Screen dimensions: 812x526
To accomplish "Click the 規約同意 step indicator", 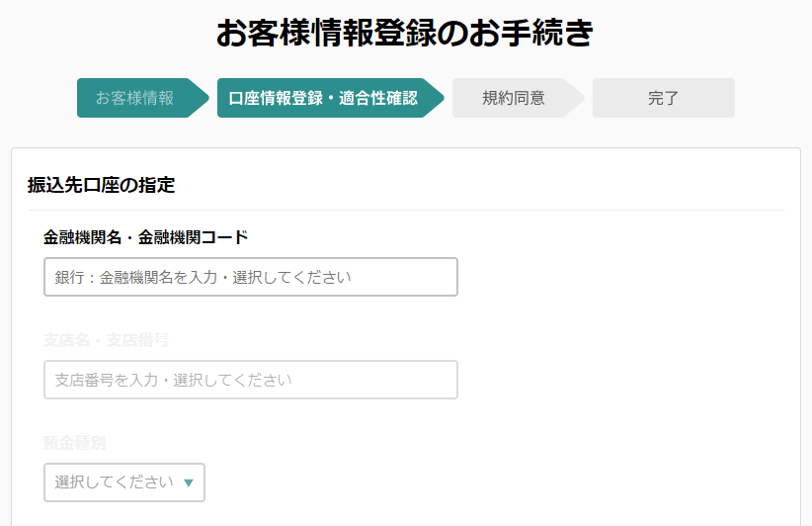I will pos(518,98).
